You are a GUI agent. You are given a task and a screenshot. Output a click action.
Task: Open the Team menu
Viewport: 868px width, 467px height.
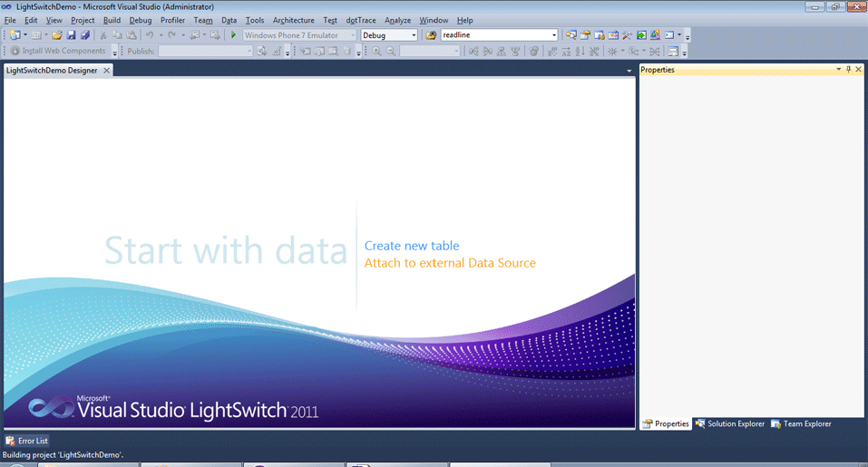(203, 20)
